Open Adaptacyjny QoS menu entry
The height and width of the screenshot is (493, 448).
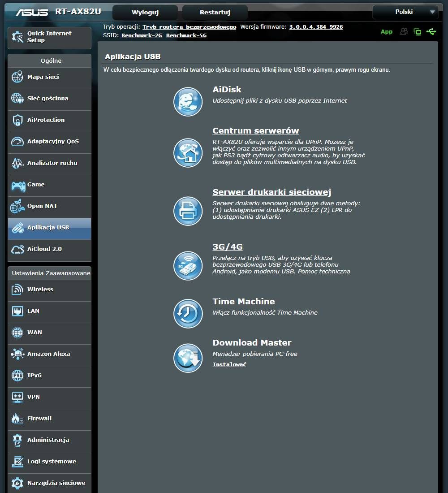coord(49,143)
